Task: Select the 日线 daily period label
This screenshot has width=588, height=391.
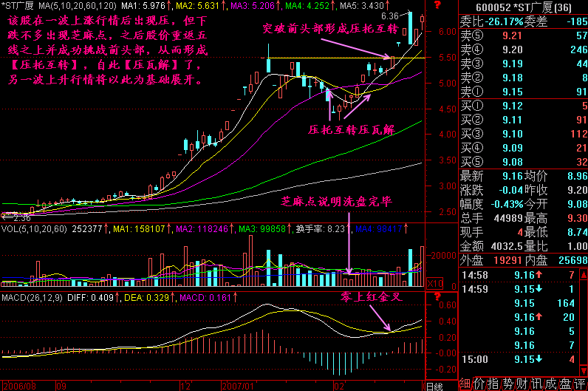Action: (x=434, y=386)
